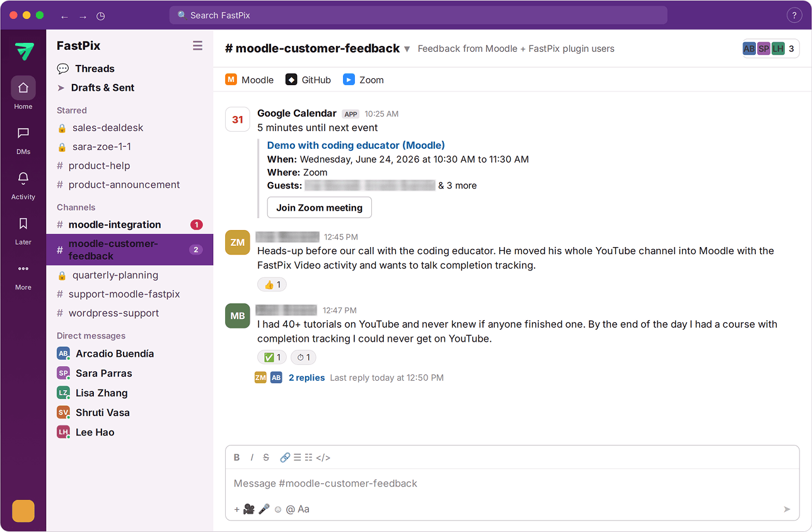Screen dimensions: 812x532
Task: Insert a numbered list in composer
Action: click(308, 458)
